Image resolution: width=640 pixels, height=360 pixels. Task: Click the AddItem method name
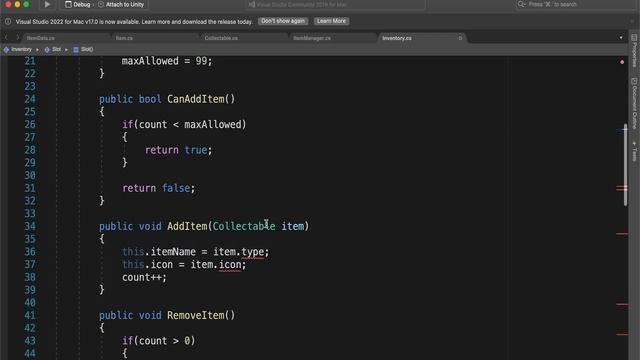tap(187, 227)
